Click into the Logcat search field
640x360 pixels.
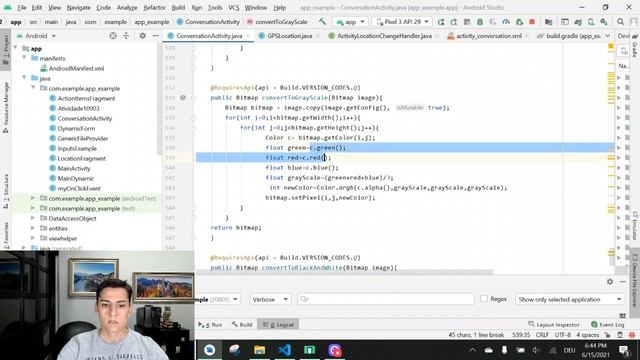point(386,299)
